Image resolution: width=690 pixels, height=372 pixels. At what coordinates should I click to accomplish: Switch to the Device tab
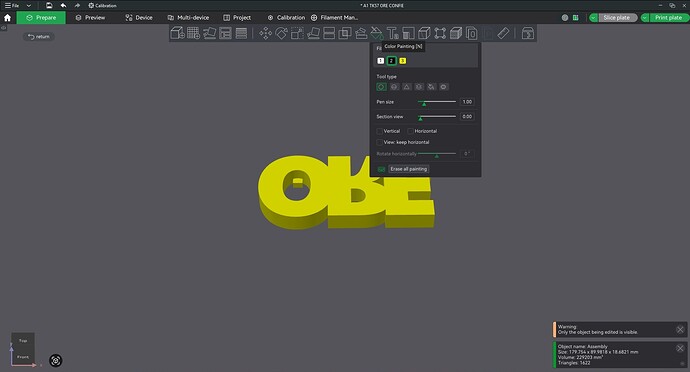point(139,18)
